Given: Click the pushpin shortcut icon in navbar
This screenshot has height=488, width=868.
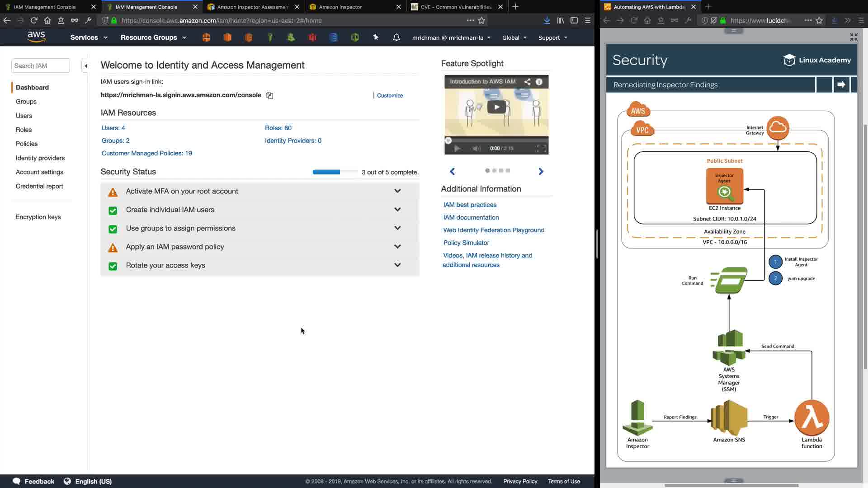Looking at the screenshot, I should [x=375, y=38].
